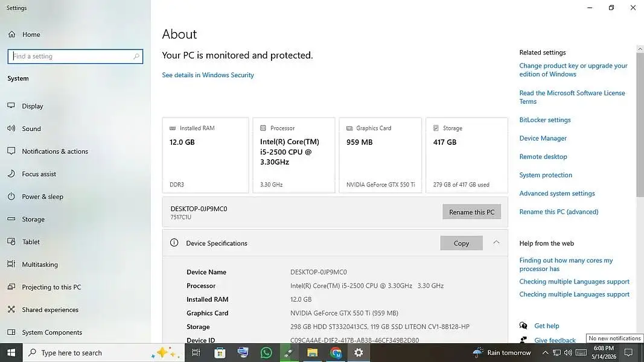The image size is (644, 362).
Task: Open Advanced system settings link
Action: [x=557, y=193]
